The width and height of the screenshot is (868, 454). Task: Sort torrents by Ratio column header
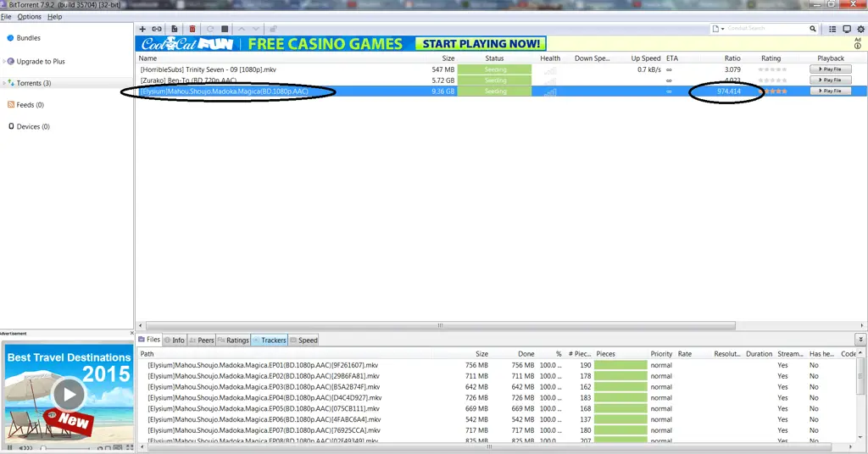click(x=732, y=58)
